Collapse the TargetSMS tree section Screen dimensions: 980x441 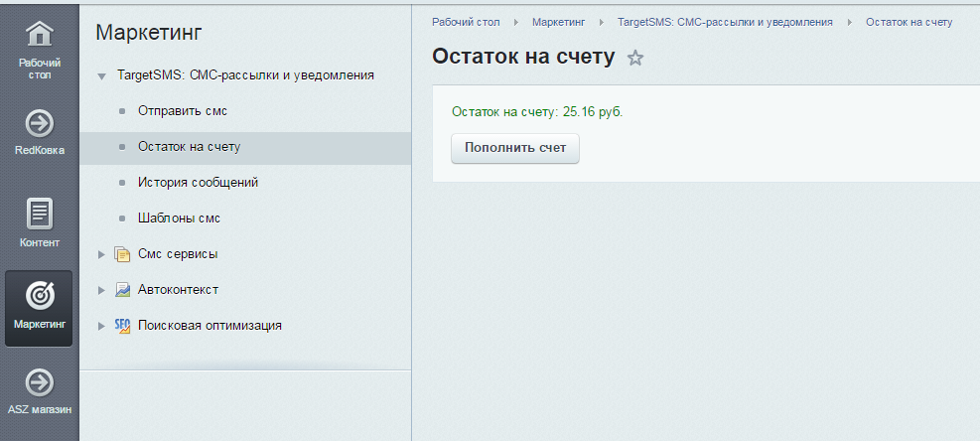101,76
